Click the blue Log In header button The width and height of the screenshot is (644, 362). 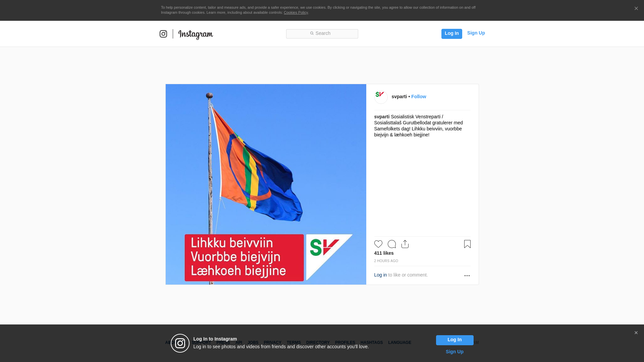(x=451, y=34)
